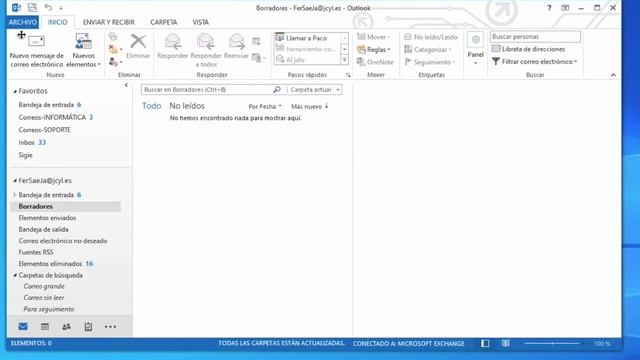The width and height of the screenshot is (640, 360).
Task: Click the search magnifier icon
Action: tap(277, 89)
